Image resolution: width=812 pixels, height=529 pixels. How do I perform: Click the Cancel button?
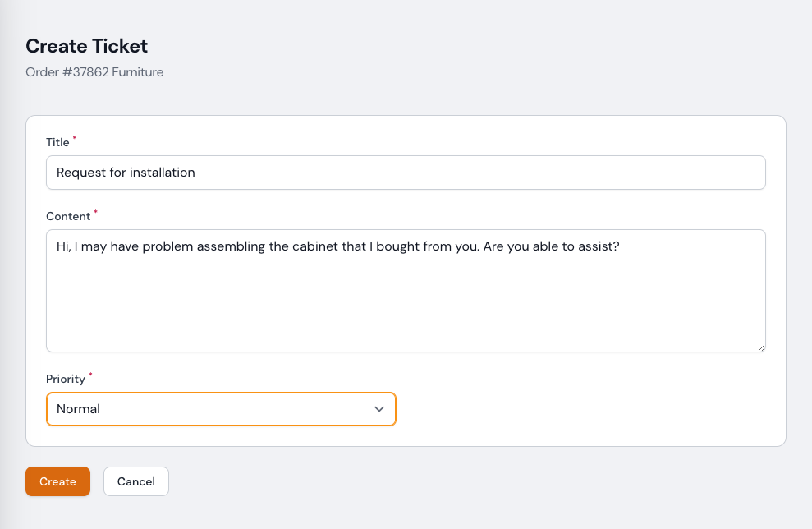[x=136, y=481]
